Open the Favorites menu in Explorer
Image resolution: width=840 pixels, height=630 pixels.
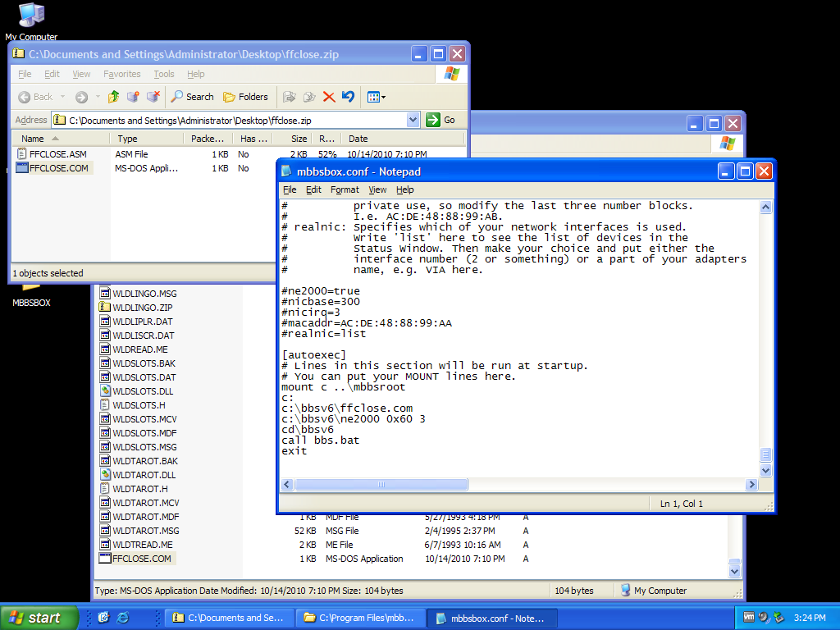(121, 74)
